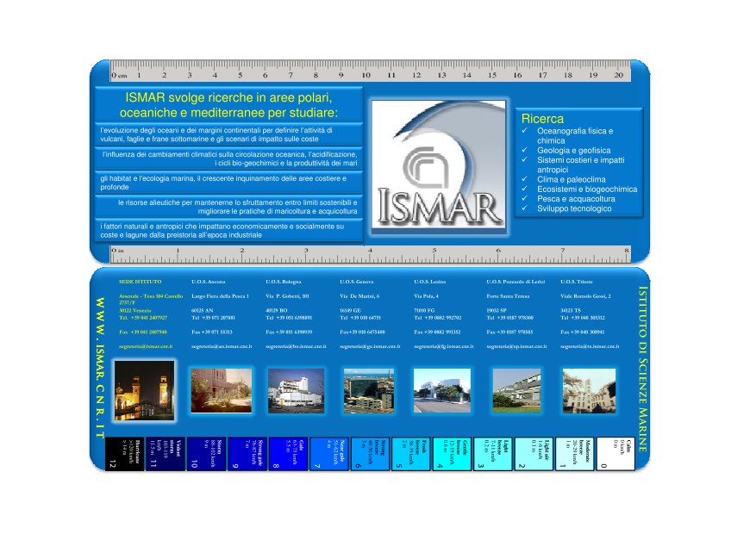This screenshot has height=534, width=756.
Task: Pick the Near gale 7 swatch
Action: pyautogui.click(x=329, y=454)
